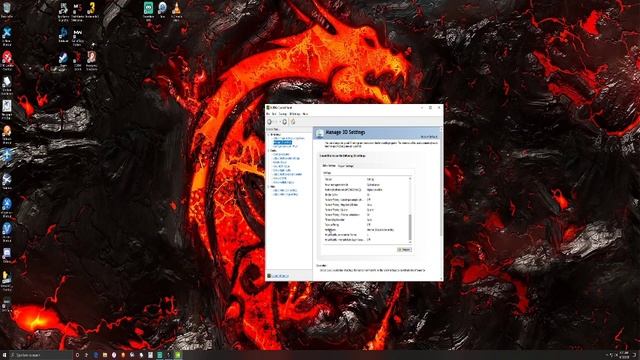Select Texture filtering - Trilinear optimization row
Image resolution: width=640 pixels, height=360 pixels.
[366, 215]
